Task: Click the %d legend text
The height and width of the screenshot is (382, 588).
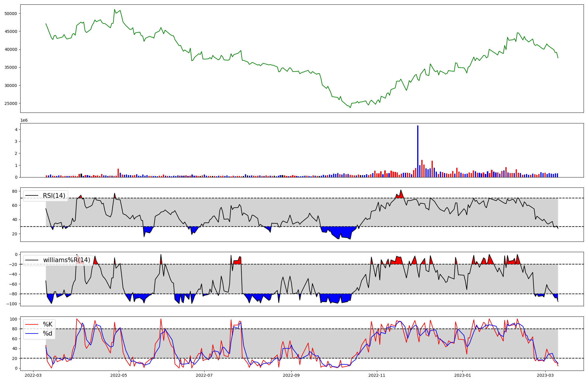Action: (48, 334)
